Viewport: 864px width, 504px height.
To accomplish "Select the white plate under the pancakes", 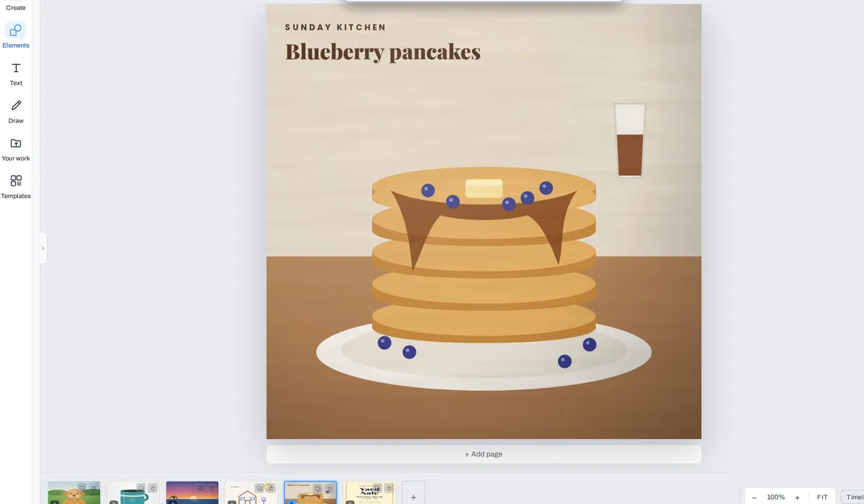I will point(484,354).
